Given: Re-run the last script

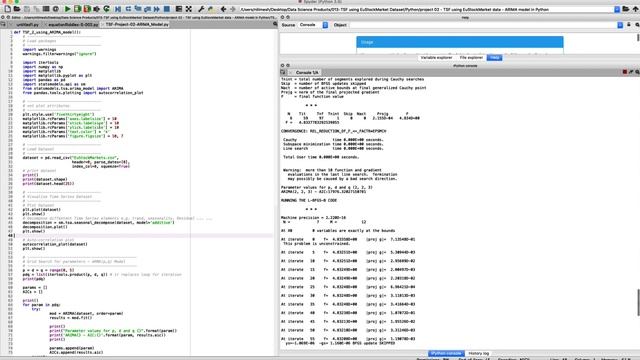Looking at the screenshot, I should (107, 9).
